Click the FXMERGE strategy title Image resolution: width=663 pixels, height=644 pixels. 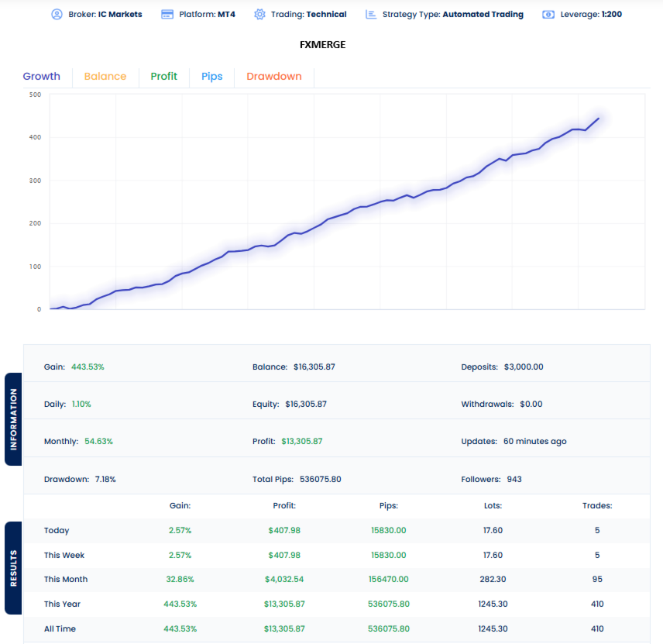[322, 44]
